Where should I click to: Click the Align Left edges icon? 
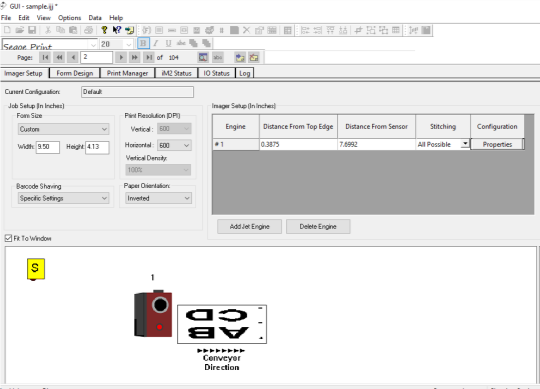305,30
